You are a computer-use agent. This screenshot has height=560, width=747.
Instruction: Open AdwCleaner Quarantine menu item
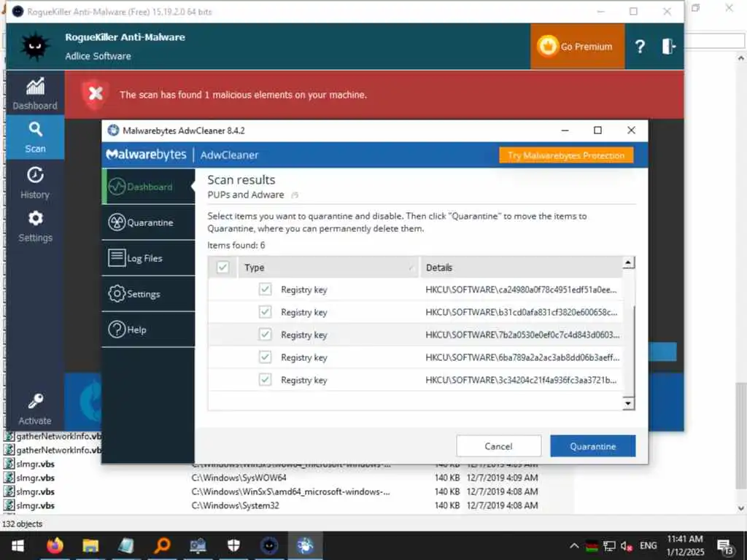coord(148,222)
